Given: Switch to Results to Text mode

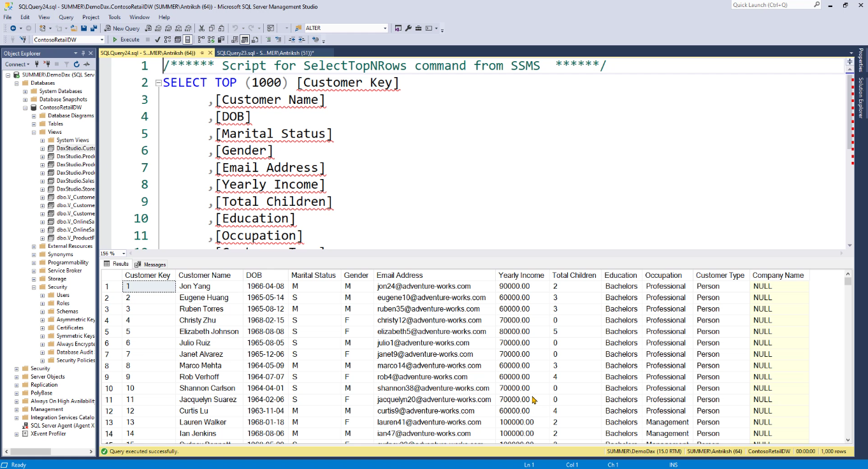Looking at the screenshot, I should (235, 40).
